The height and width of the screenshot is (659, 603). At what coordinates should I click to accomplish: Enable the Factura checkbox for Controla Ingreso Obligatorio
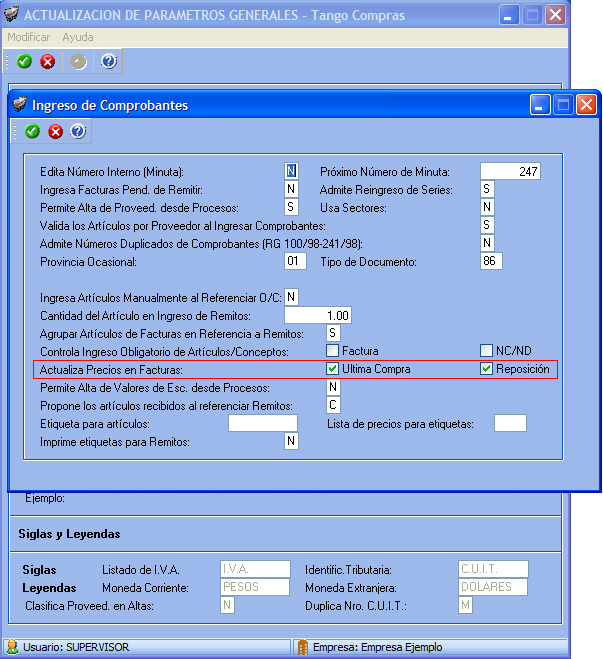click(332, 351)
